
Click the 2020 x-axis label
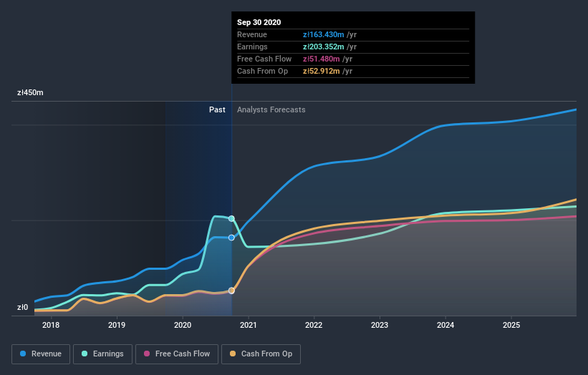(183, 325)
